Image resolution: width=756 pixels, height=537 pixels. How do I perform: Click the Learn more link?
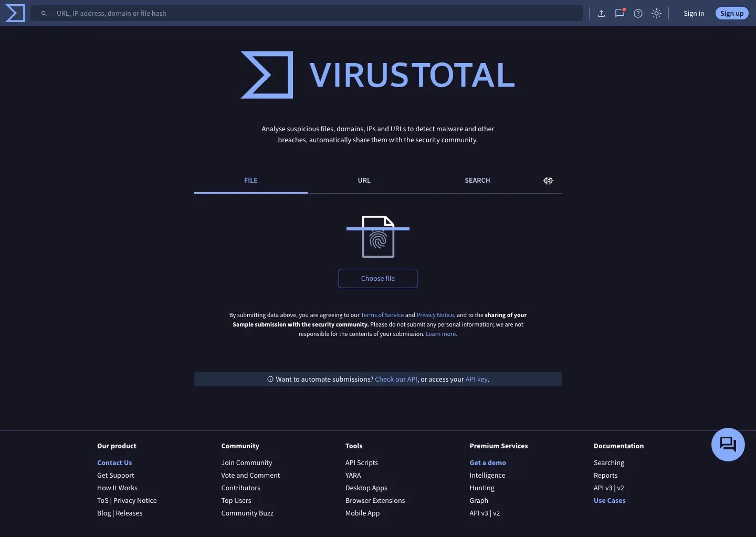coord(441,334)
